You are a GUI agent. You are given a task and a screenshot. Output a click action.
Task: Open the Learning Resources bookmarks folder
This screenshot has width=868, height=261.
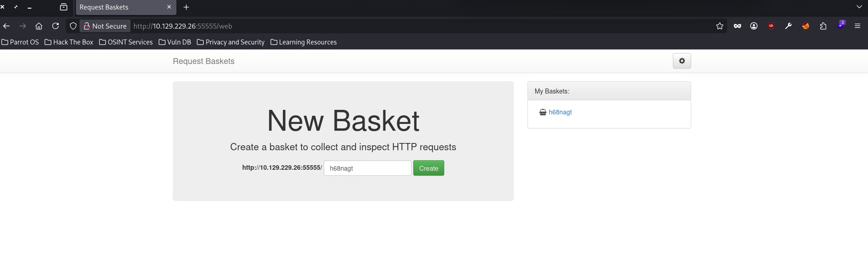304,42
